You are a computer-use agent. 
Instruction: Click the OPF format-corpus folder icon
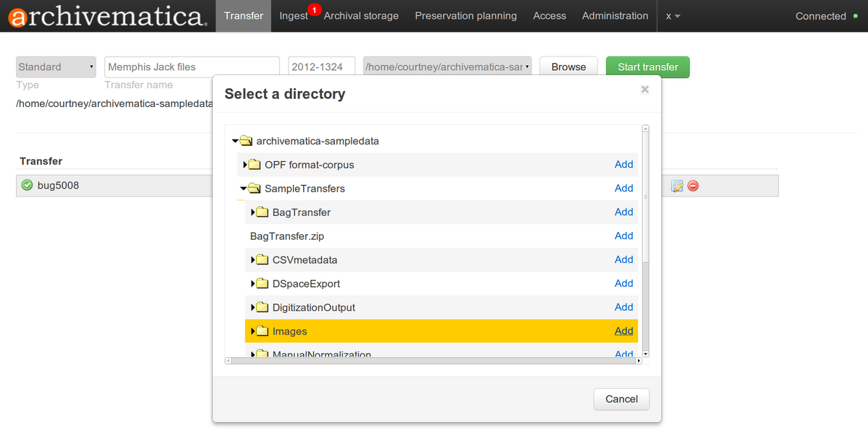(254, 165)
